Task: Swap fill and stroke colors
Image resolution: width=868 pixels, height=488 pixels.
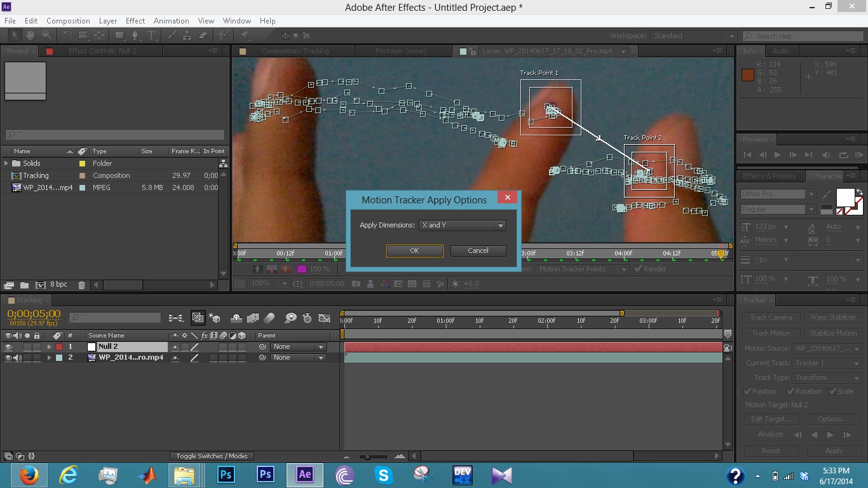Action: click(x=859, y=192)
